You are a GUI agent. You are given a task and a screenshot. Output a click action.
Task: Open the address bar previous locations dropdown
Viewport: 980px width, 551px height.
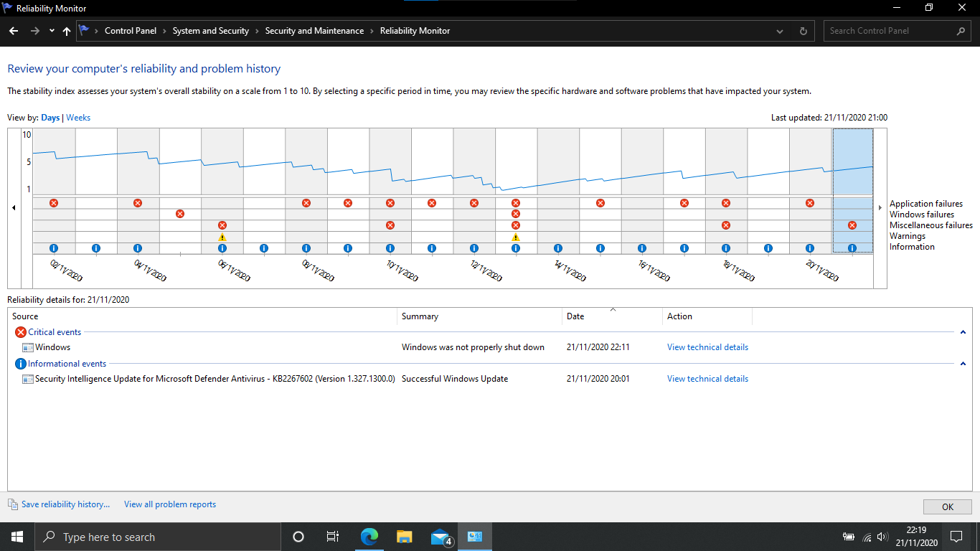click(781, 31)
